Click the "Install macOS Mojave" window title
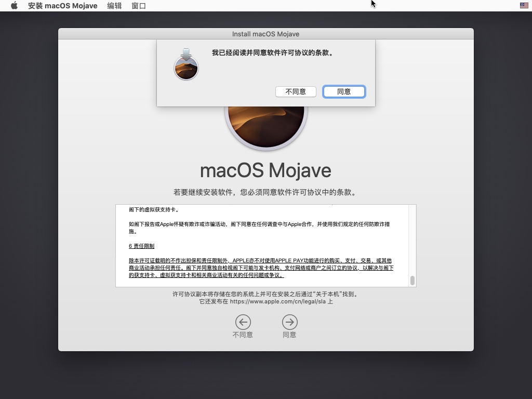This screenshot has height=399, width=532. 265,34
